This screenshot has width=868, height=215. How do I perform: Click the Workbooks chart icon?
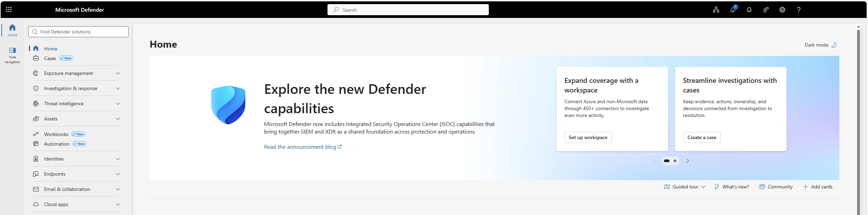[x=36, y=134]
